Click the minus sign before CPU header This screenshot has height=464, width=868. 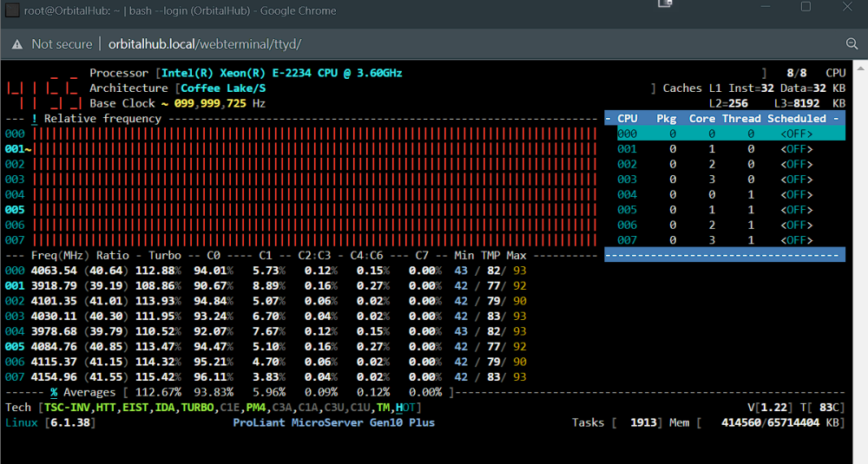(x=608, y=119)
